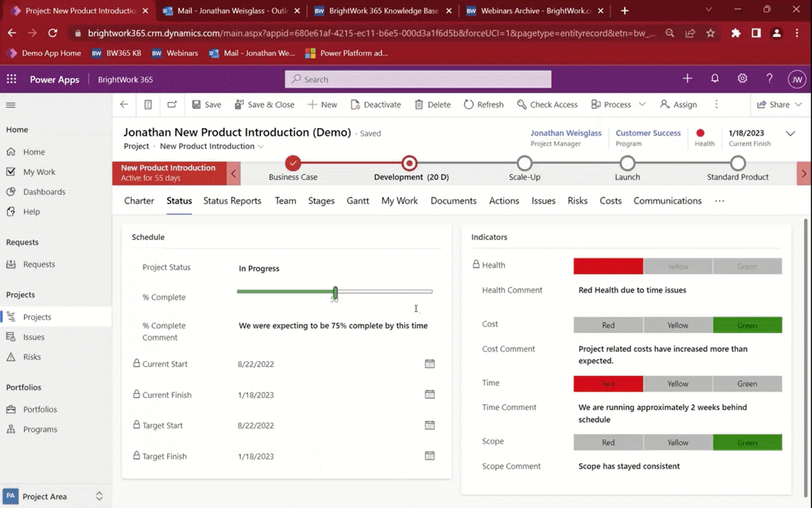The height and width of the screenshot is (508, 812).
Task: Select the green Scope indicator
Action: 747,442
